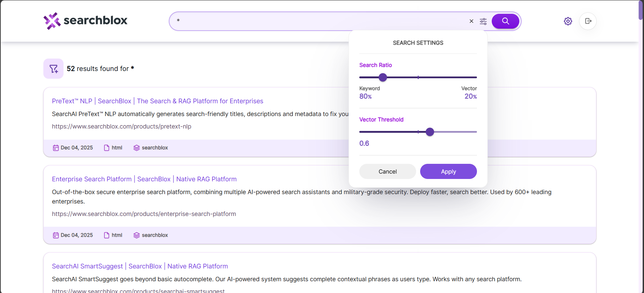This screenshot has height=293, width=644.
Task: Click Dec 04, 2025 date in Enterprise result
Action: point(77,235)
